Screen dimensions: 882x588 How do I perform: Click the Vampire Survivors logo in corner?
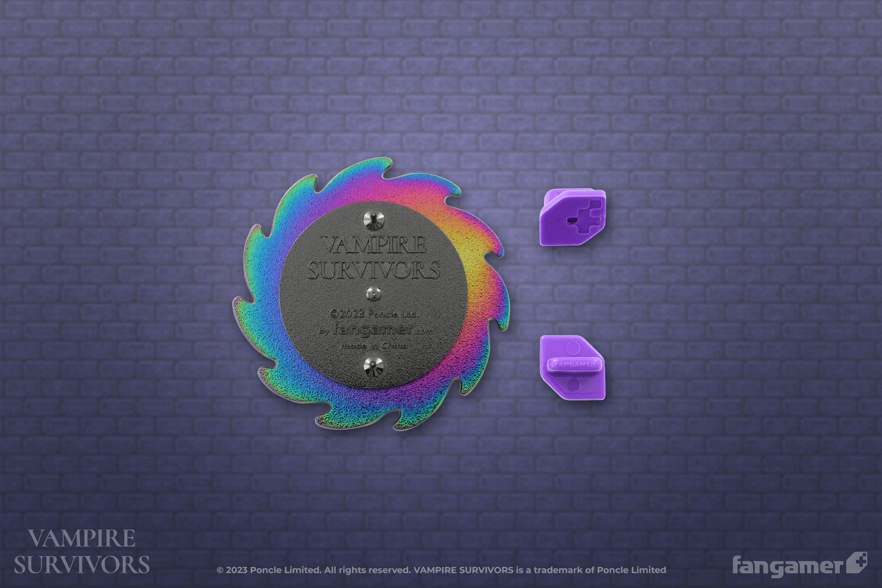coord(82,551)
